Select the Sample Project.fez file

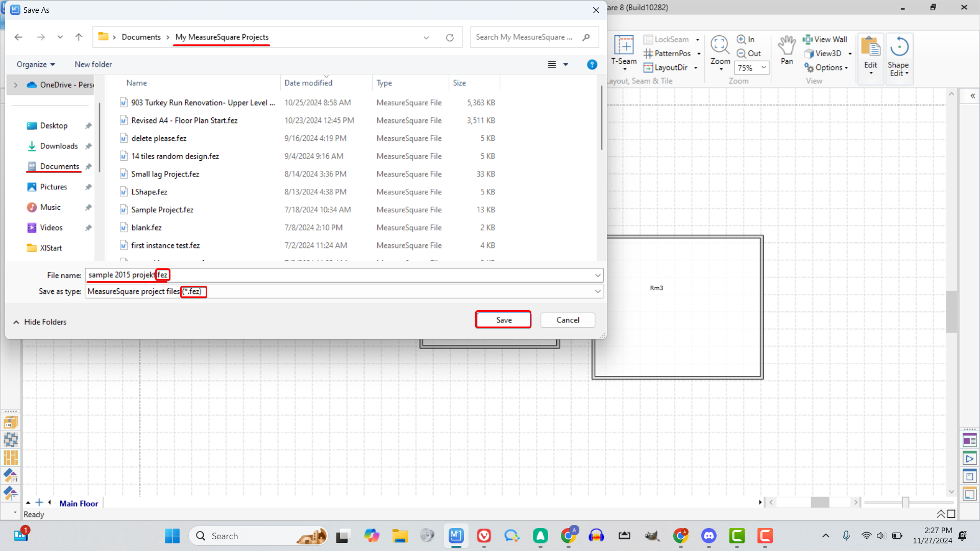tap(162, 210)
